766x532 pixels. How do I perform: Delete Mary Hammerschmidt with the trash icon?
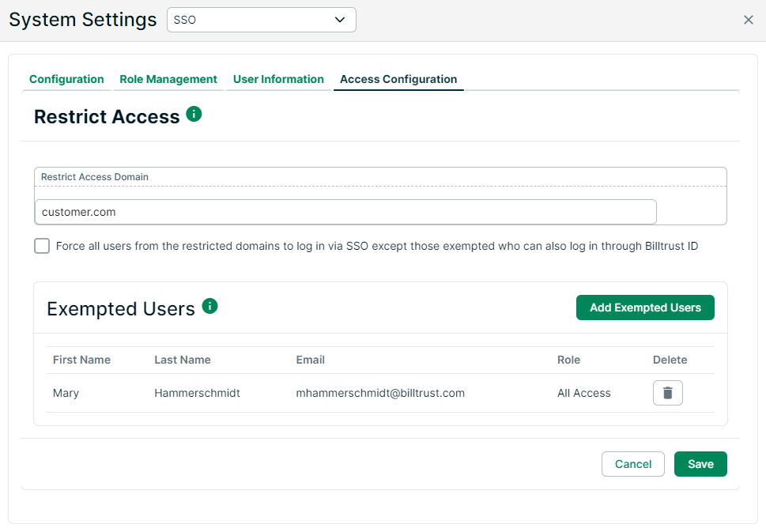coord(667,393)
